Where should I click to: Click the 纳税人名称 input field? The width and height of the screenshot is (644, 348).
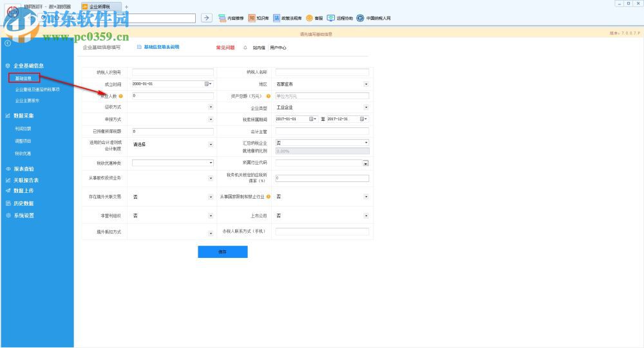[322, 72]
